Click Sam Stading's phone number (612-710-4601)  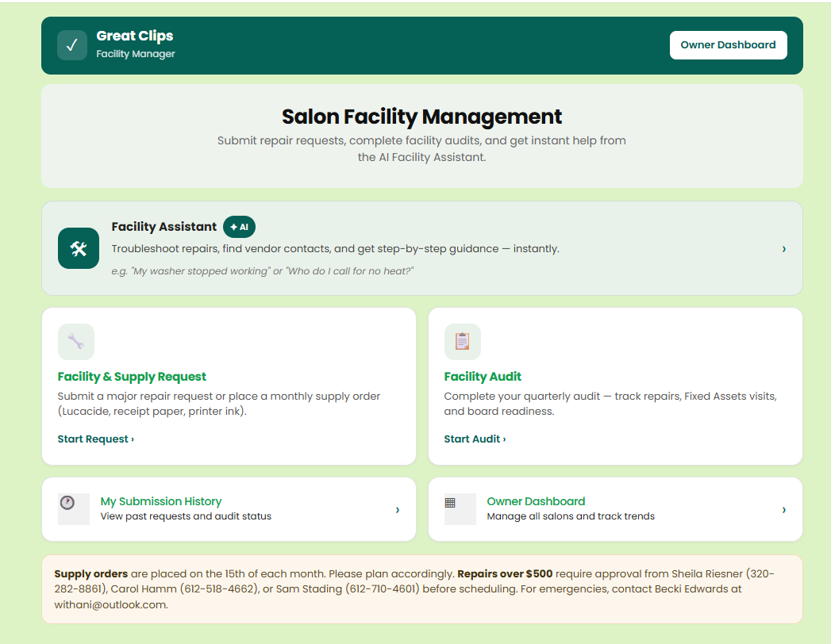(380, 589)
